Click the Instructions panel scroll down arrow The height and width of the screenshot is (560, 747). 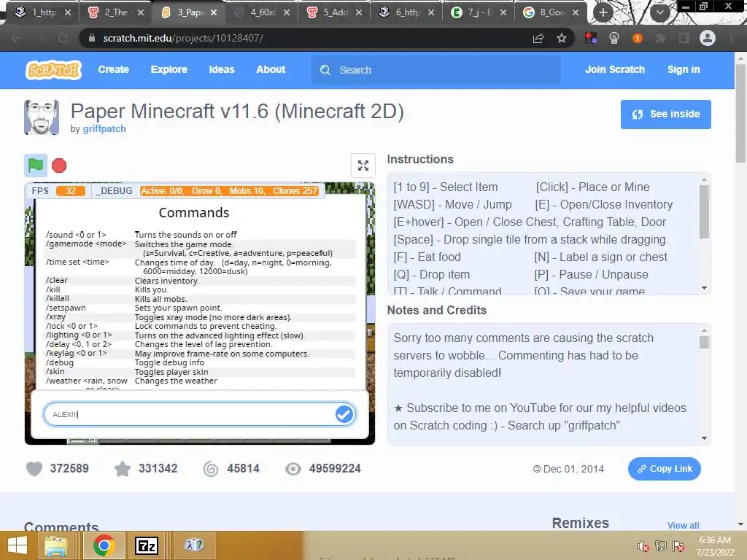click(704, 288)
